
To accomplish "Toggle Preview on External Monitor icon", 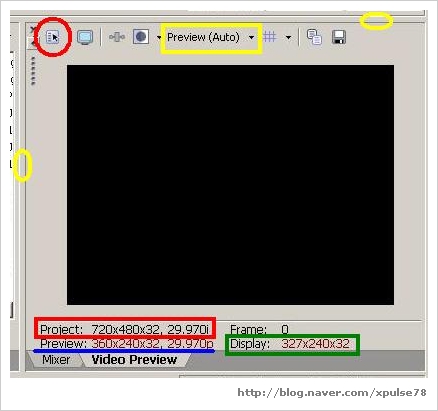I will click(x=85, y=37).
